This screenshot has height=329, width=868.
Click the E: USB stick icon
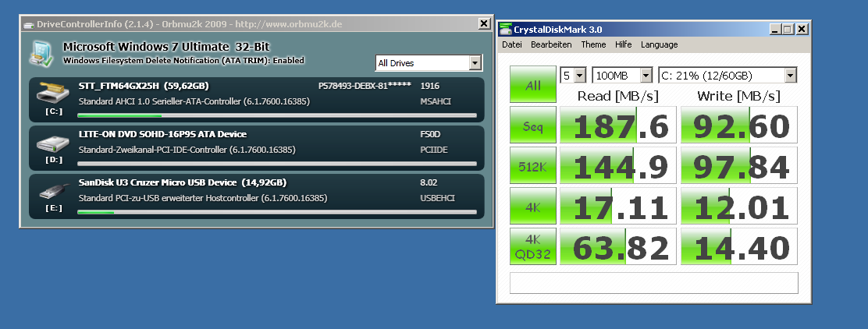click(x=54, y=191)
